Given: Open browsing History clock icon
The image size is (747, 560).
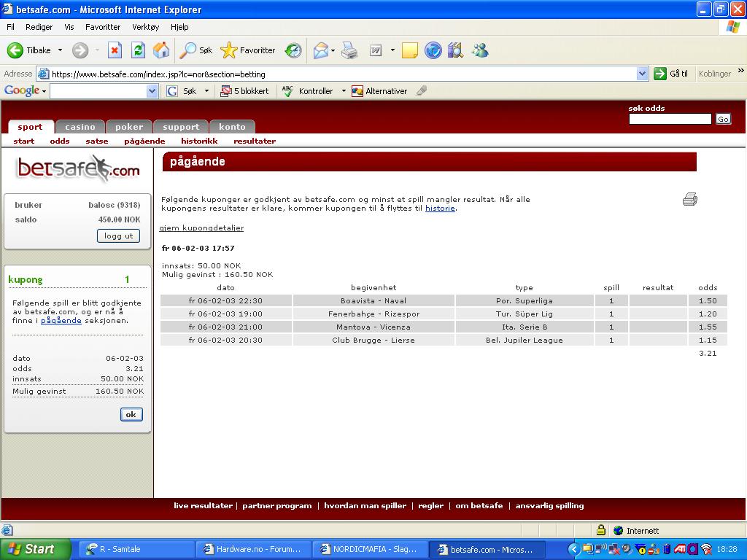Looking at the screenshot, I should (293, 50).
